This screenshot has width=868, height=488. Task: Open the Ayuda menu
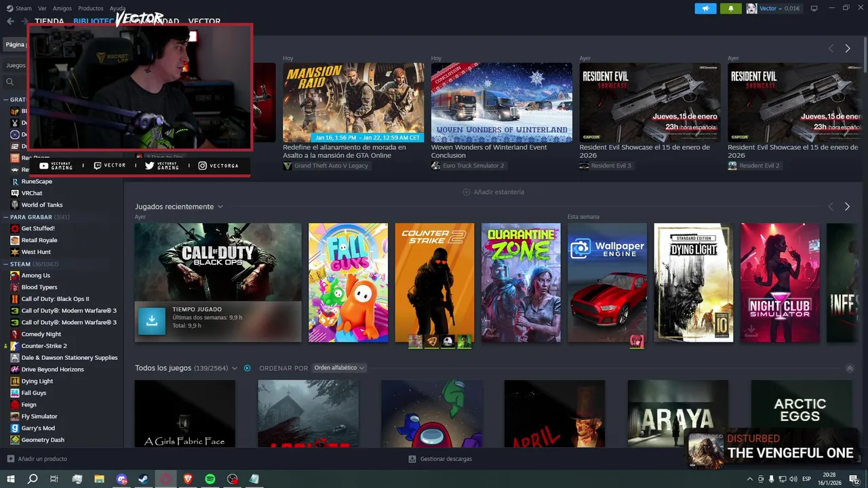(117, 8)
